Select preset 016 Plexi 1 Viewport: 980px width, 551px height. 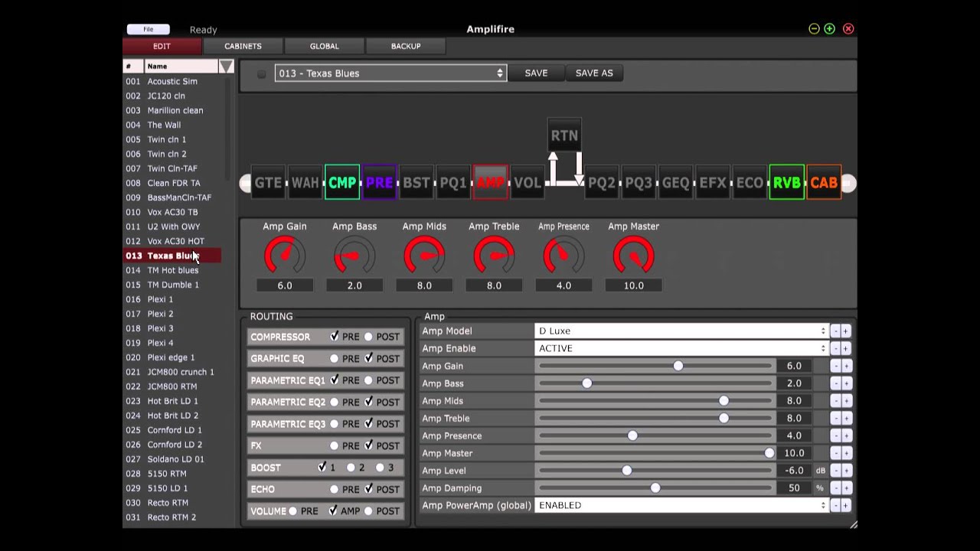click(172, 299)
